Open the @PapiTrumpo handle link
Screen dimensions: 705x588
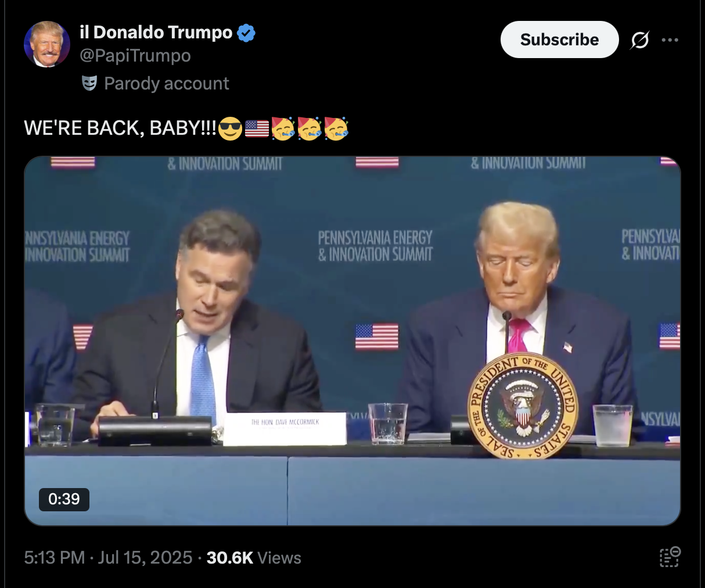[x=135, y=56]
